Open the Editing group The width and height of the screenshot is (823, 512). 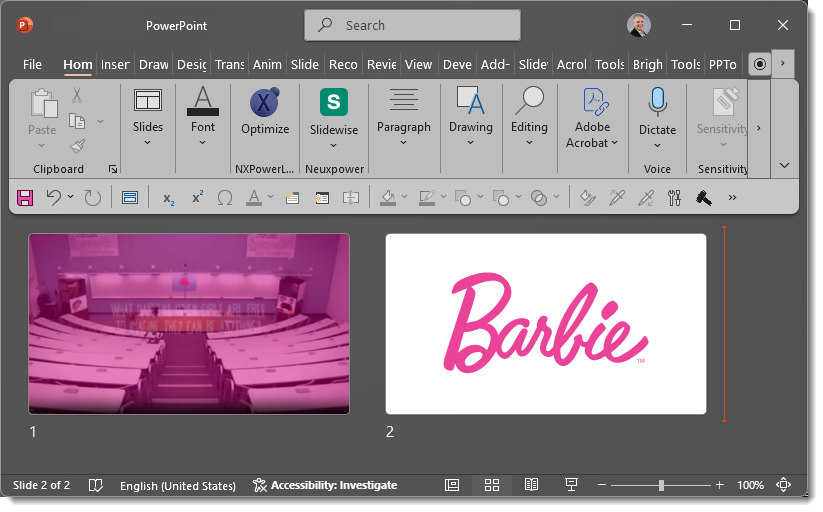click(x=529, y=116)
